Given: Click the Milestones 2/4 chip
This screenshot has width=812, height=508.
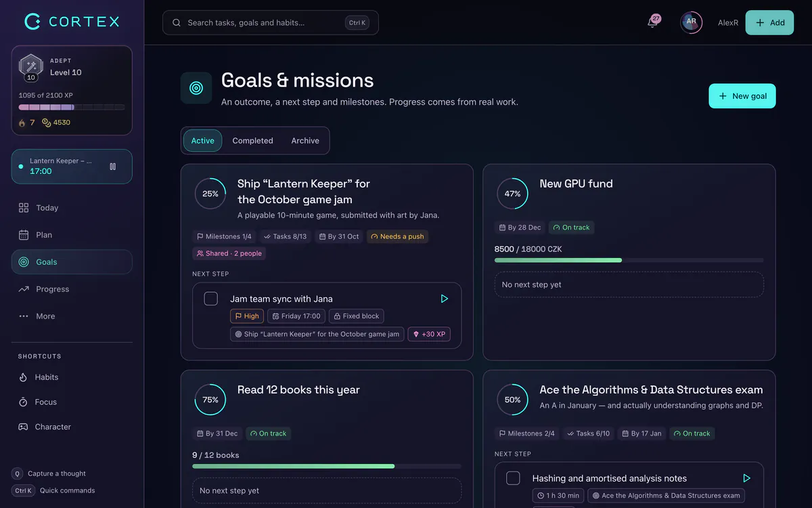Looking at the screenshot, I should tap(526, 433).
